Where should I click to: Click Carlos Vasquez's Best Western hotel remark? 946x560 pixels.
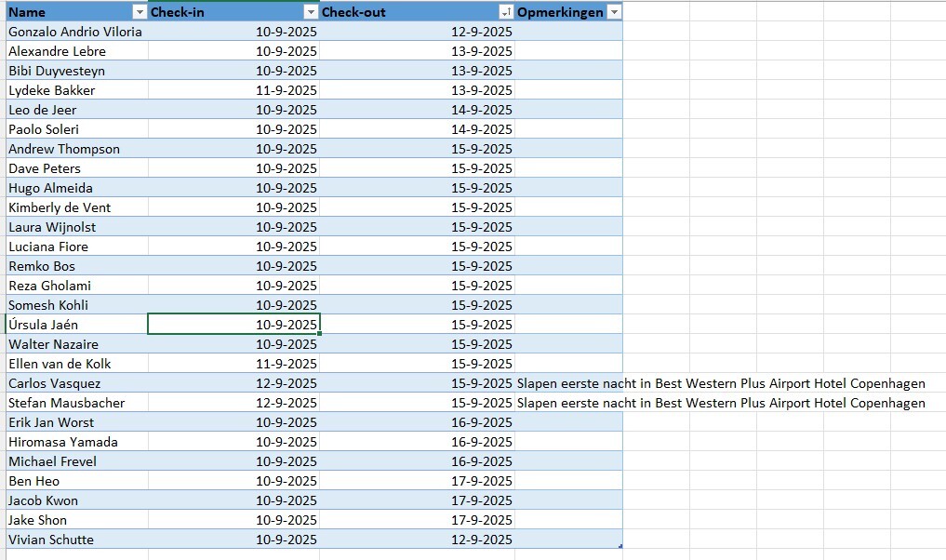tap(721, 383)
